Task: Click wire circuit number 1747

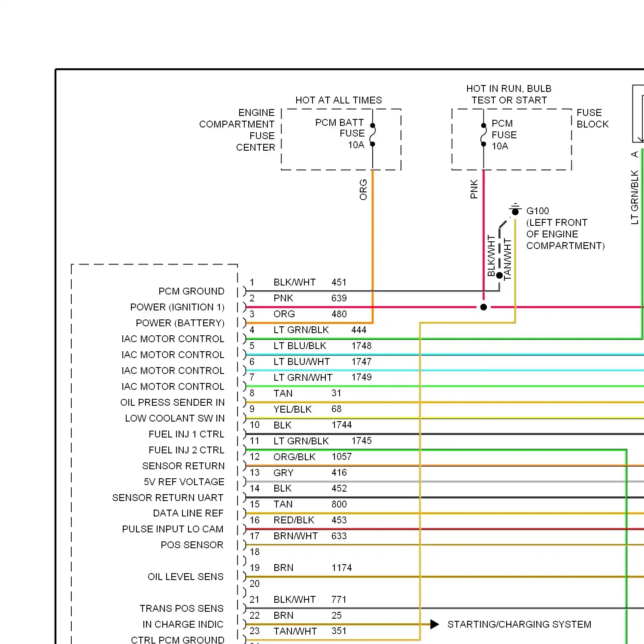Action: 361,361
